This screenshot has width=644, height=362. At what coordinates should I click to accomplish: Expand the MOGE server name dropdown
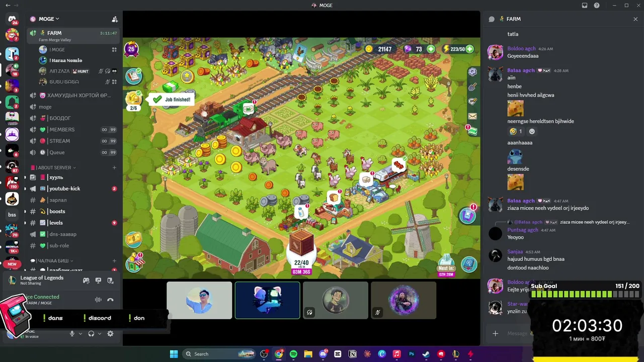coord(49,19)
